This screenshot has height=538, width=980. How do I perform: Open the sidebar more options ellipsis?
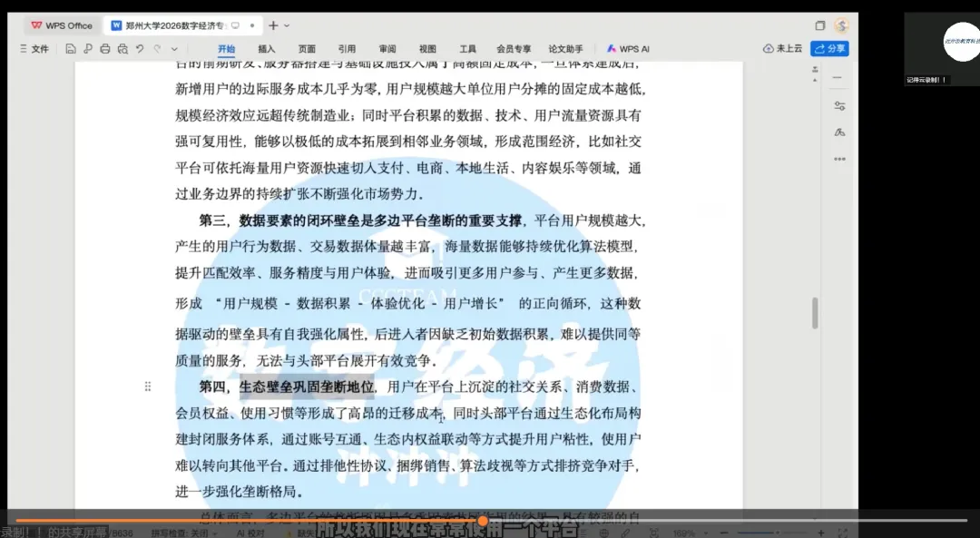point(839,160)
